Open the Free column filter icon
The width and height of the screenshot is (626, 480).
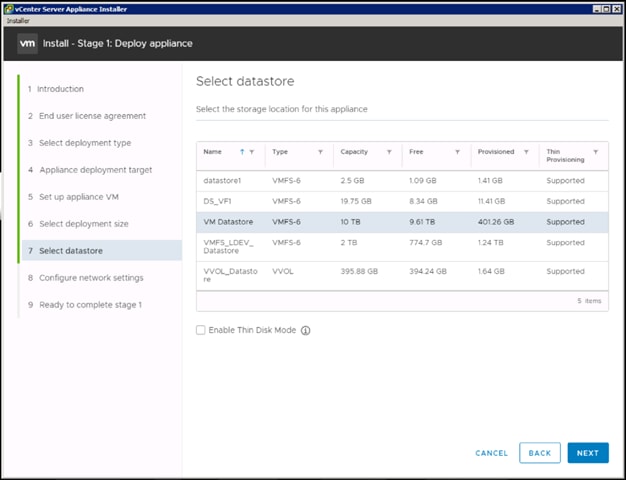click(x=458, y=152)
